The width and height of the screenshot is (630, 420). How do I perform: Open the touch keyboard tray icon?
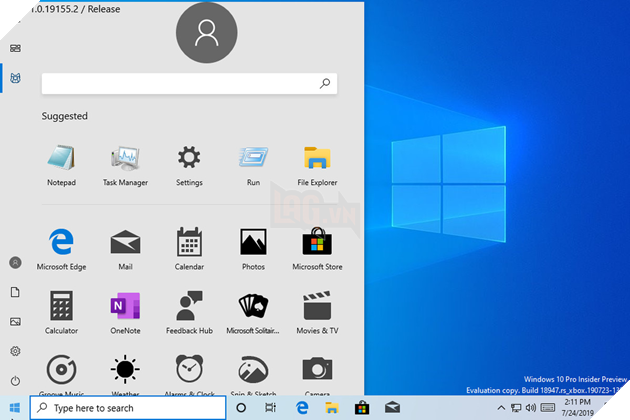click(548, 408)
